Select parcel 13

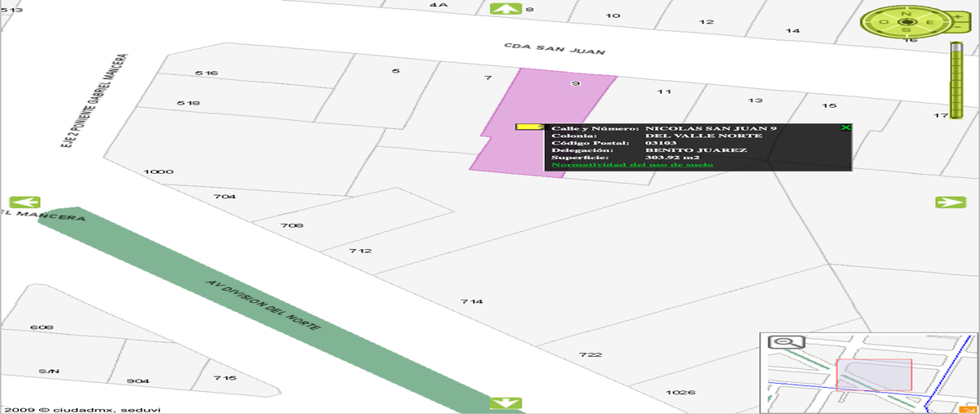coord(755,100)
